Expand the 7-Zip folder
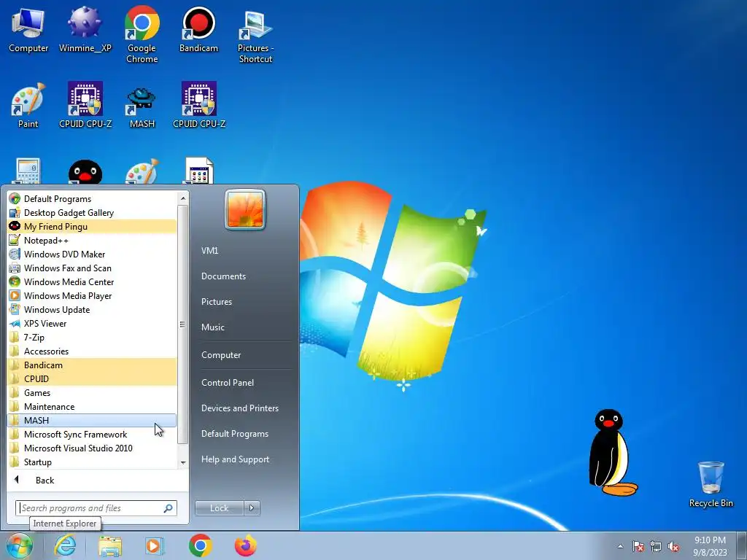 (92, 337)
